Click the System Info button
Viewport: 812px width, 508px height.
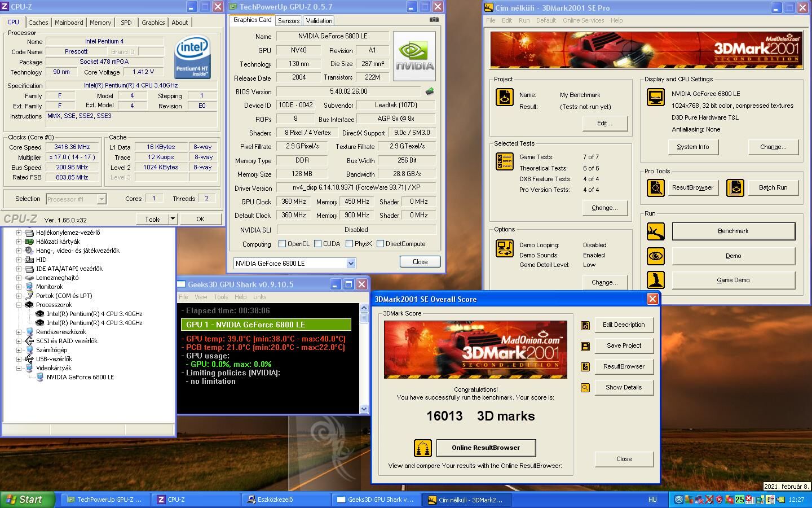point(692,147)
